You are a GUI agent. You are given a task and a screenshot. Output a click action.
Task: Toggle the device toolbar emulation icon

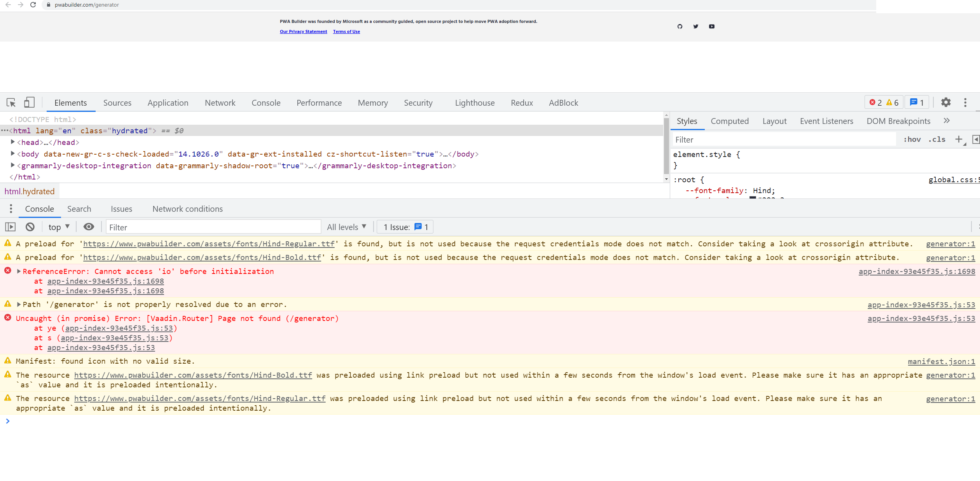coord(29,102)
